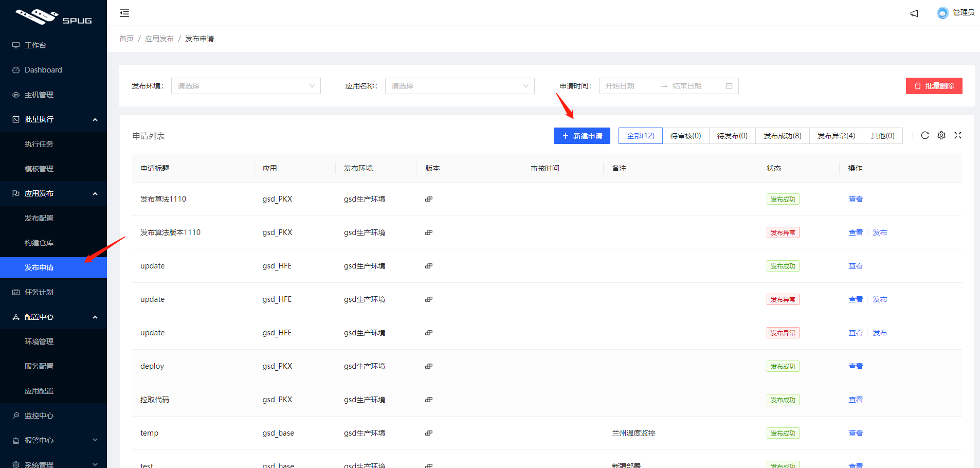Open the 应用名称 dropdown

tap(460, 86)
